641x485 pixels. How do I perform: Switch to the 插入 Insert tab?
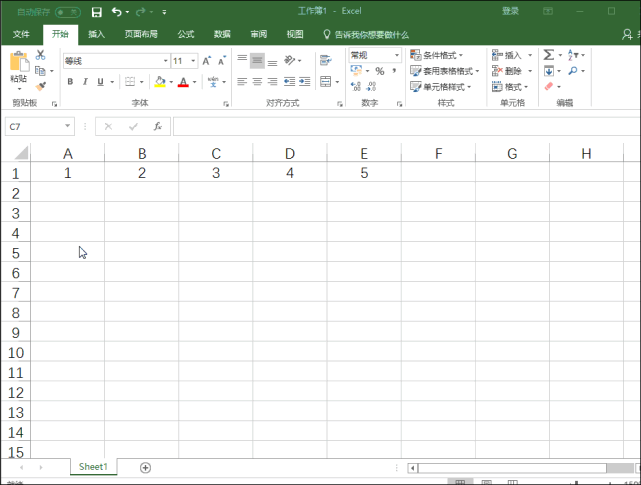[x=96, y=34]
